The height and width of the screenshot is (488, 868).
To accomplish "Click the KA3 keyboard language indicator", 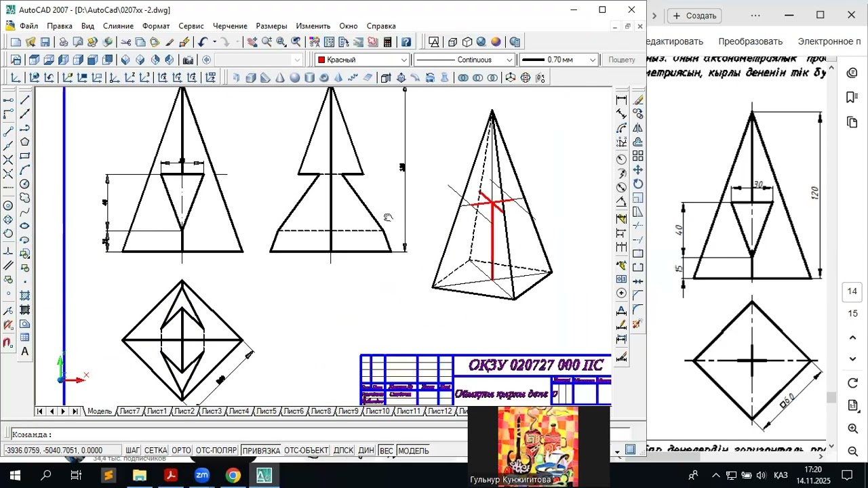I will (781, 475).
